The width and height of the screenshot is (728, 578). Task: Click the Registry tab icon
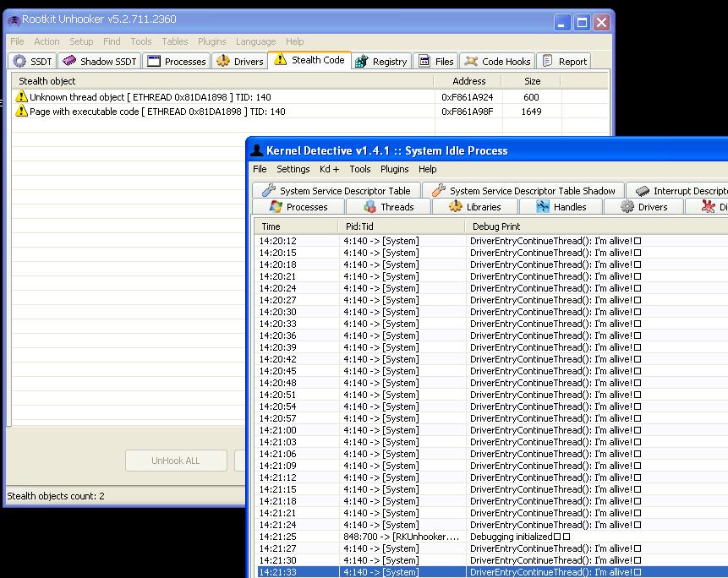point(362,61)
